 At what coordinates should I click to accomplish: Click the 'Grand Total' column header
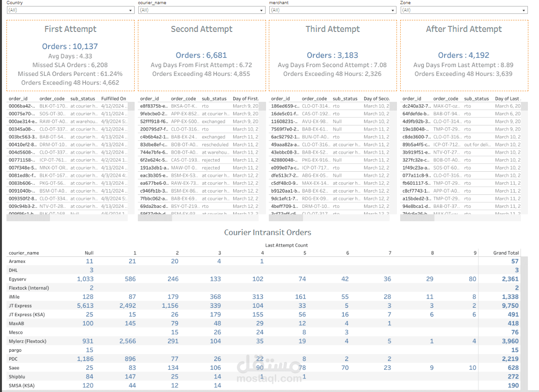506,253
